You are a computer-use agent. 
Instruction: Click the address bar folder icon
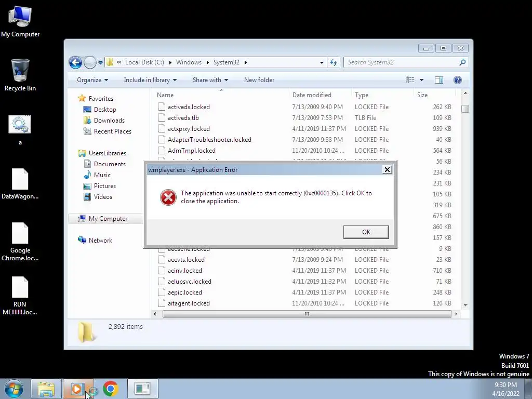click(110, 62)
